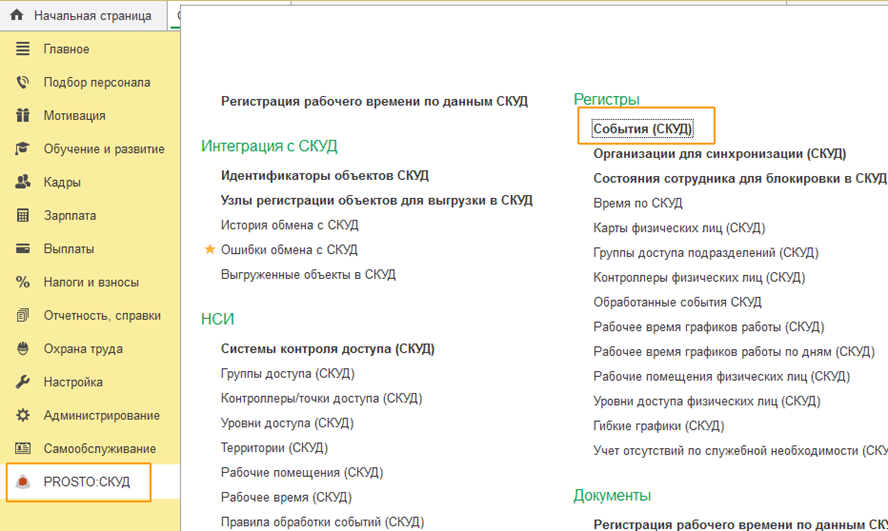
Task: Open the Охрана труда section
Action: tap(83, 349)
